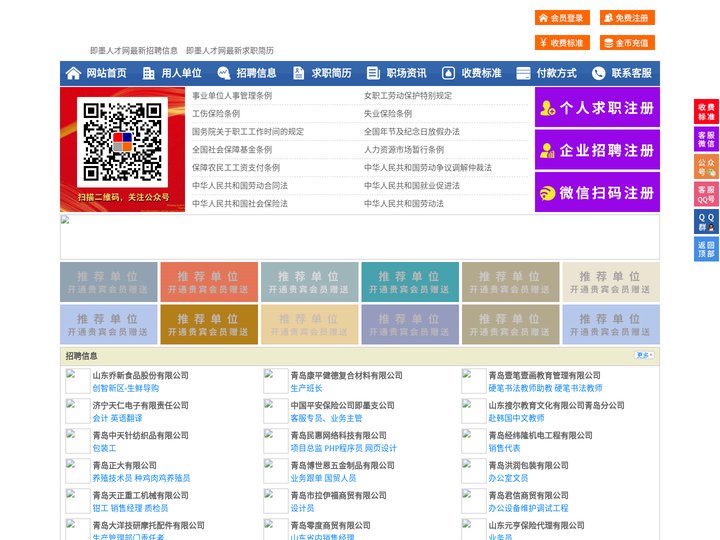The image size is (720, 540).
Task: Open 网站首页 in the navigation bar
Action: 107,73
